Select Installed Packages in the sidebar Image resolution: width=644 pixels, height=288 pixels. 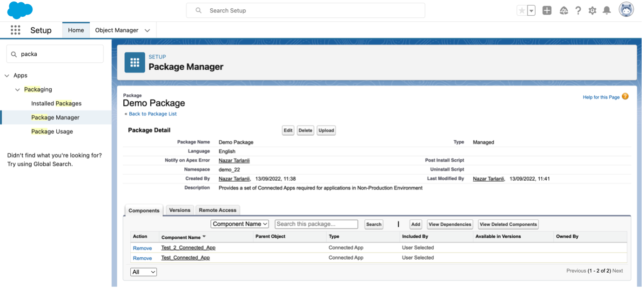coord(56,103)
